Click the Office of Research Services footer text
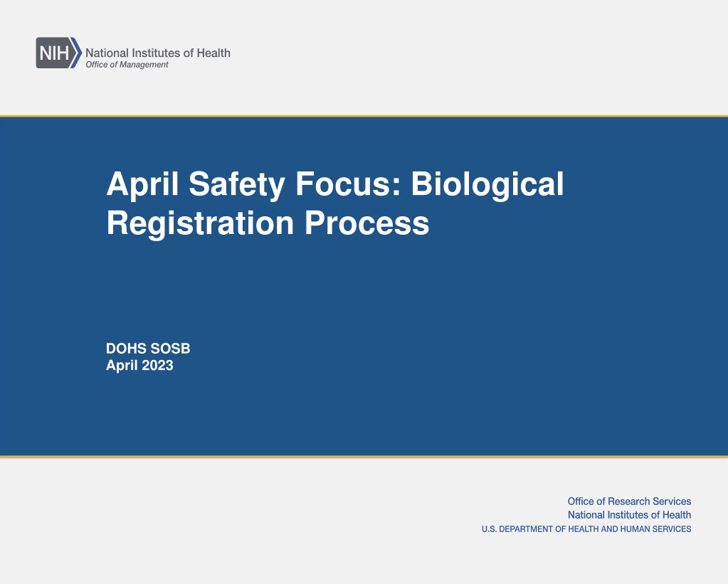This screenshot has width=728, height=584. tap(629, 501)
